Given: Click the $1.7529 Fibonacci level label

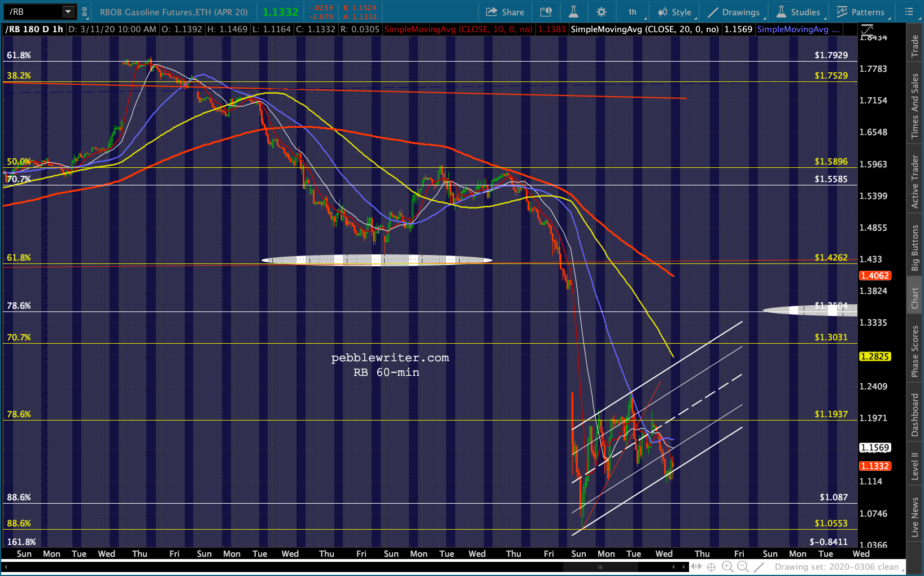Looking at the screenshot, I should pyautogui.click(x=831, y=75).
